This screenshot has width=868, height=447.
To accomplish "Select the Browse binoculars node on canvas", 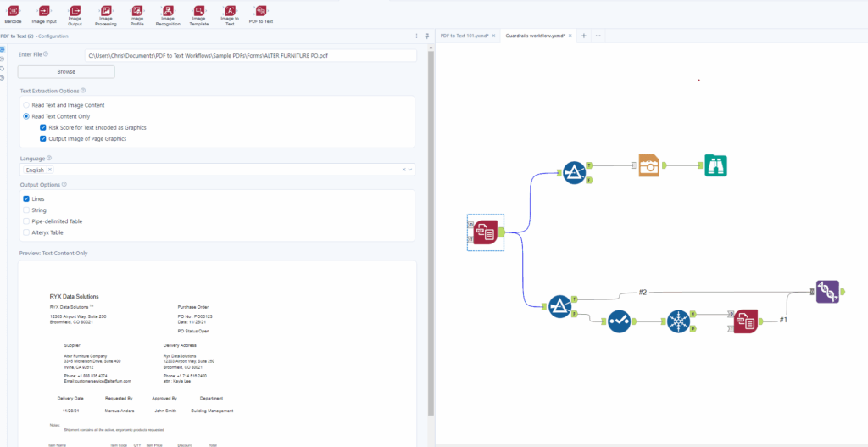I will coord(716,166).
